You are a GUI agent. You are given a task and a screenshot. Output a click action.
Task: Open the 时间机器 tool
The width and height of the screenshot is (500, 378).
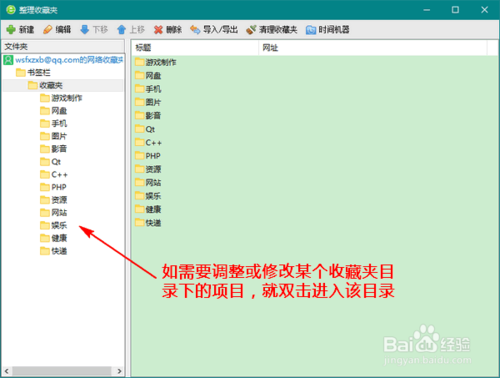click(x=328, y=30)
